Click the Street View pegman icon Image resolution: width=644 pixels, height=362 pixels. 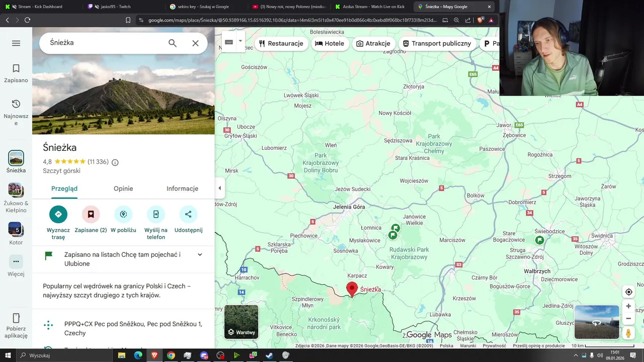[628, 333]
